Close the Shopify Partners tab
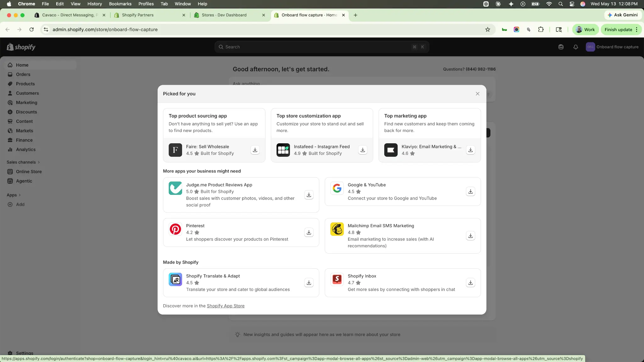The height and width of the screenshot is (362, 644). (x=184, y=15)
